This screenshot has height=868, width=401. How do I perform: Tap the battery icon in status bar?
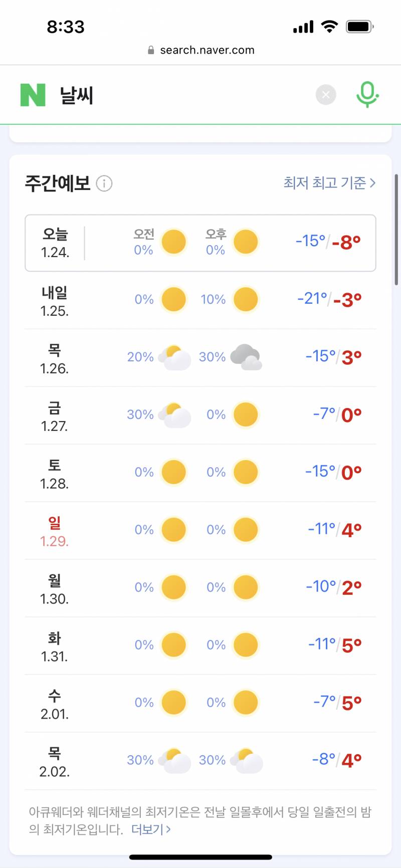[360, 27]
